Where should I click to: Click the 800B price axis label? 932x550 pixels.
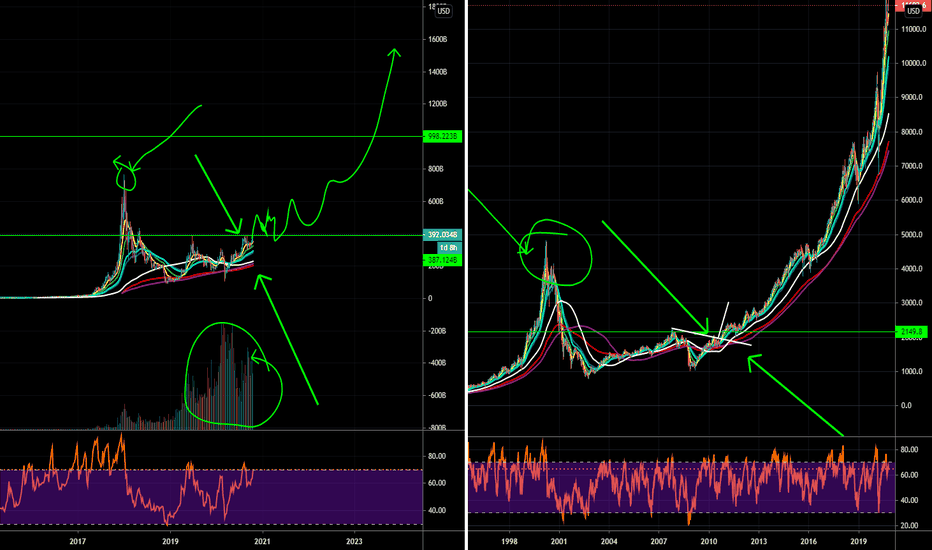(x=436, y=169)
